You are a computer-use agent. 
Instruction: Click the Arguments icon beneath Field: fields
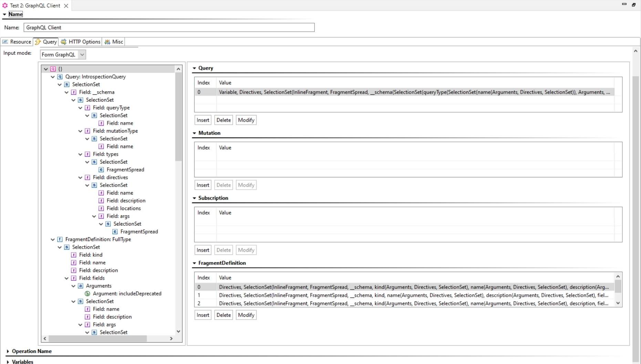click(81, 286)
